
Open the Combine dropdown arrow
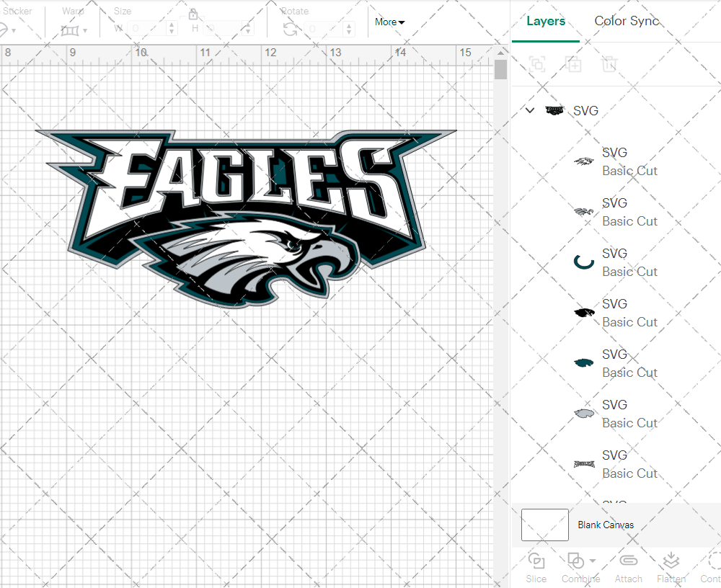(x=593, y=561)
